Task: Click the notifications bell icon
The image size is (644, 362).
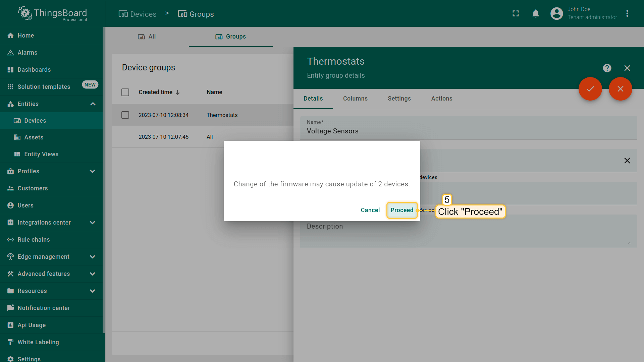Action: [536, 13]
